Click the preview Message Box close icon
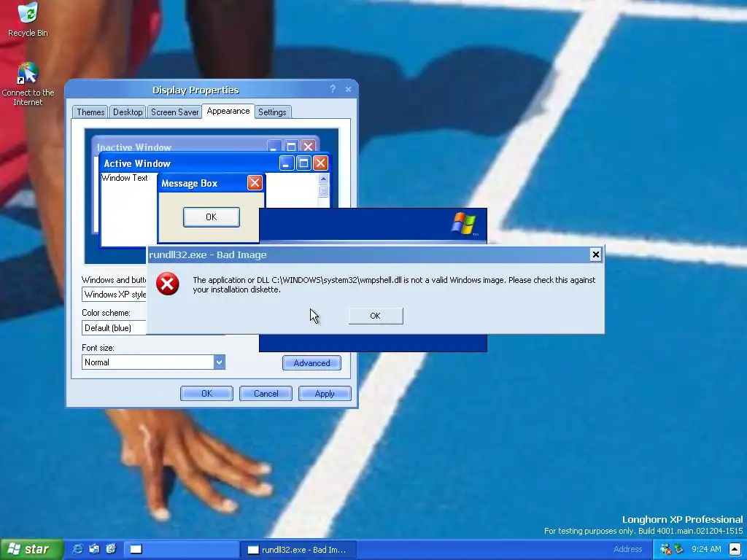Viewport: 747px width, 560px height. coord(255,183)
